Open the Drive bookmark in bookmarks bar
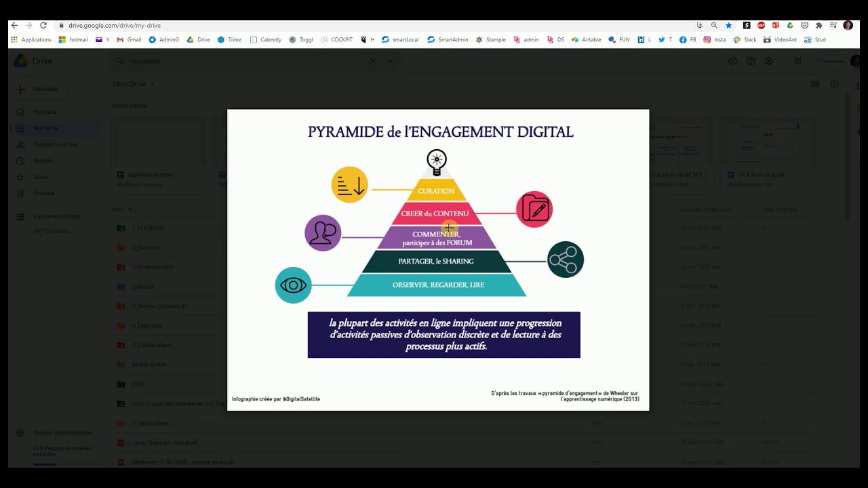The image size is (868, 488). click(x=199, y=40)
